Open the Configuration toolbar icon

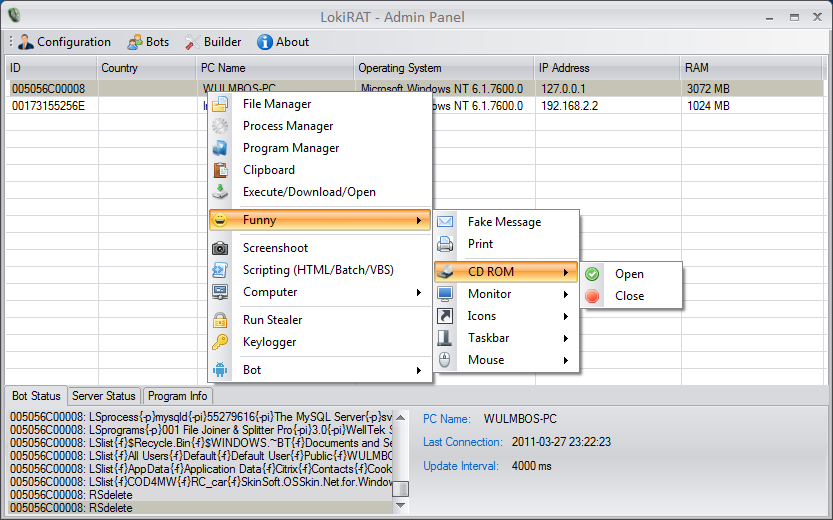point(26,42)
